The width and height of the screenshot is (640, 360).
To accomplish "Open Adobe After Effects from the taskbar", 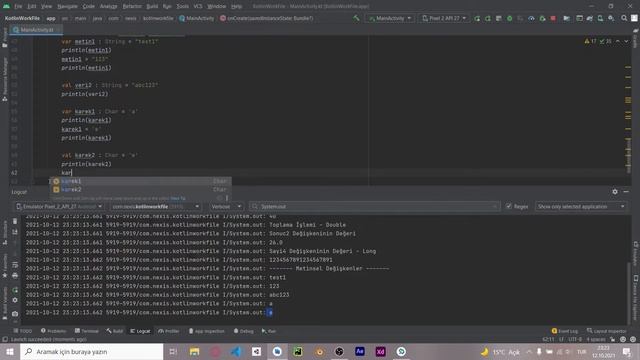I will coord(360,351).
